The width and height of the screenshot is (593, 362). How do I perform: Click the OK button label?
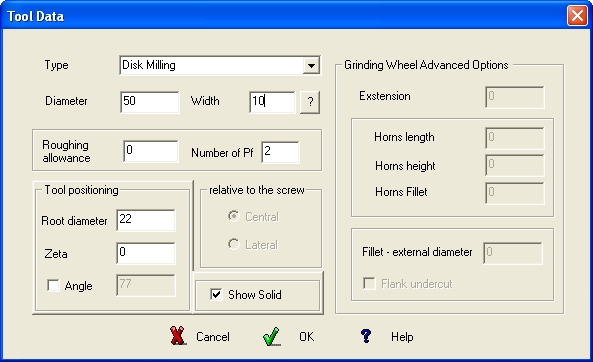click(306, 337)
